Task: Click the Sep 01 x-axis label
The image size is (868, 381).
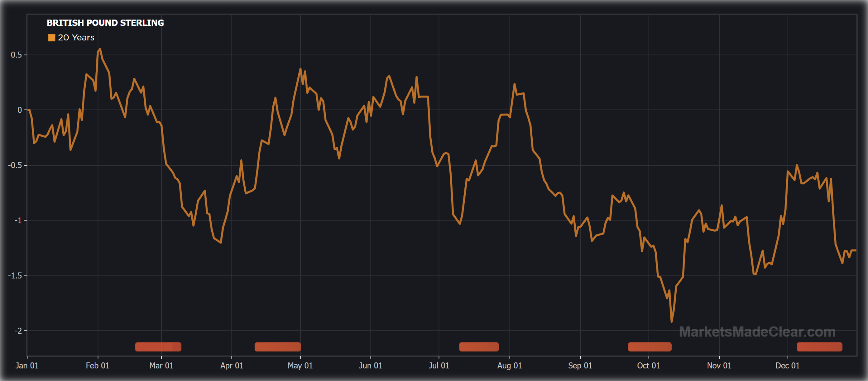Action: [x=580, y=365]
